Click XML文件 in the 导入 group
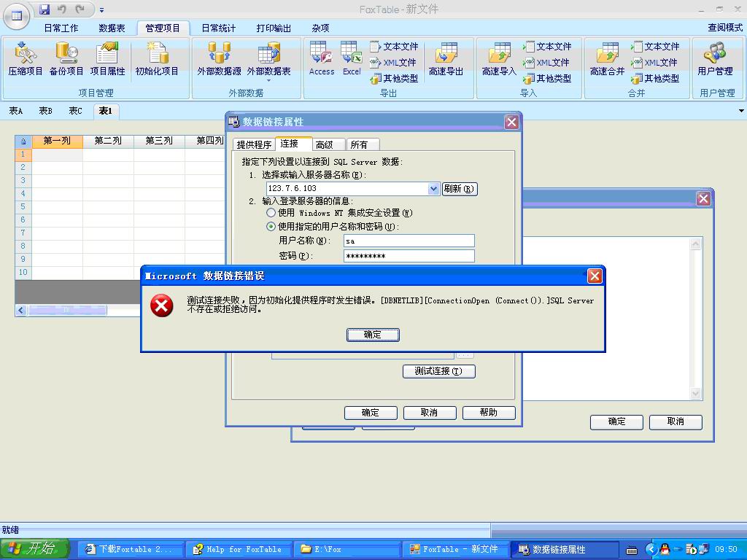The height and width of the screenshot is (560, 747). pyautogui.click(x=546, y=63)
